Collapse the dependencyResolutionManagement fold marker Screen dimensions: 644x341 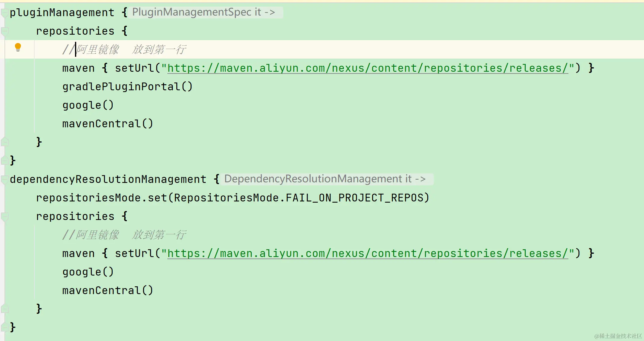[x=4, y=180]
